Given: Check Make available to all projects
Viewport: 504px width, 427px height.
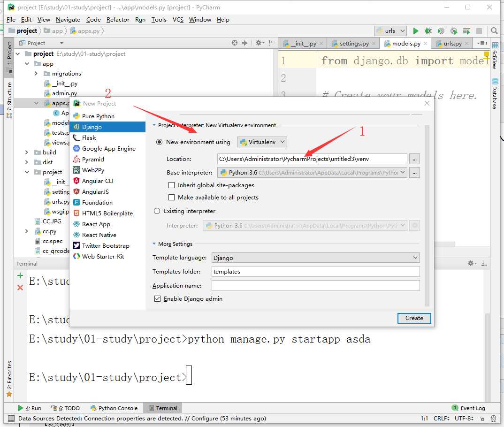Looking at the screenshot, I should pyautogui.click(x=172, y=198).
